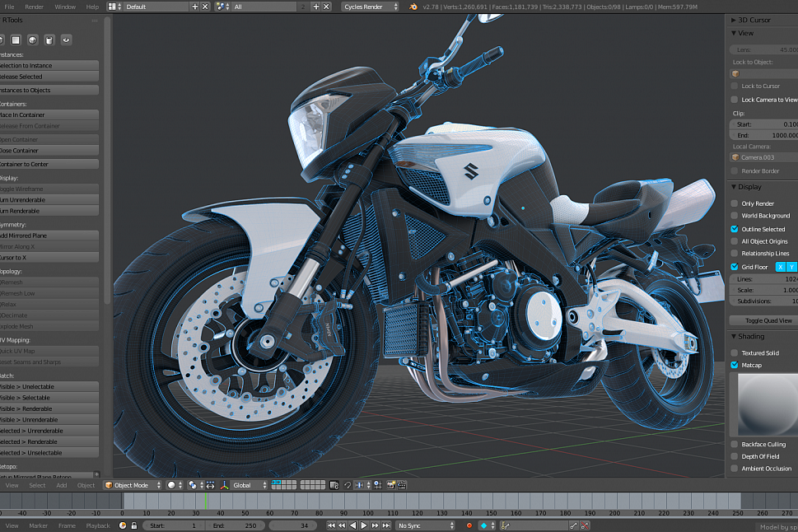This screenshot has width=798, height=532.
Task: Open the Render menu
Action: (x=35, y=5)
